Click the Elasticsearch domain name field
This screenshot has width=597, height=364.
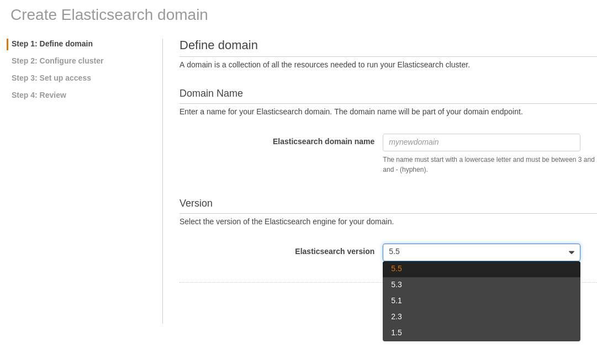point(481,143)
